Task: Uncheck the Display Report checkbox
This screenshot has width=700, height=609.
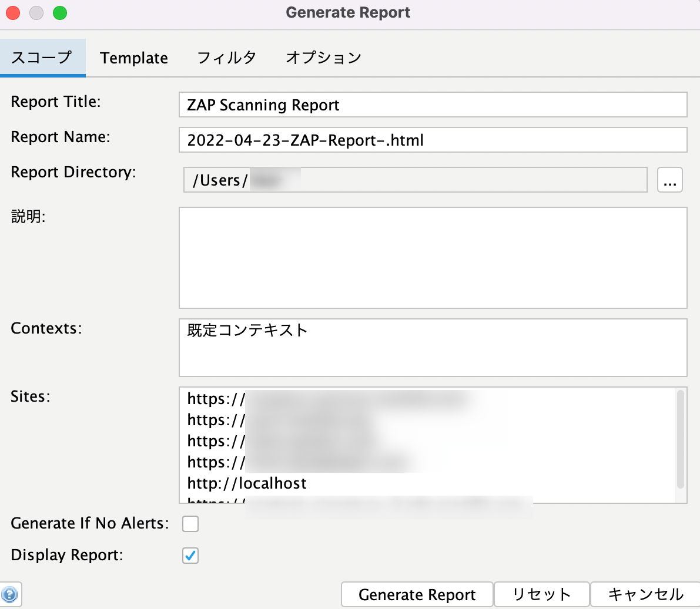Action: coord(190,556)
